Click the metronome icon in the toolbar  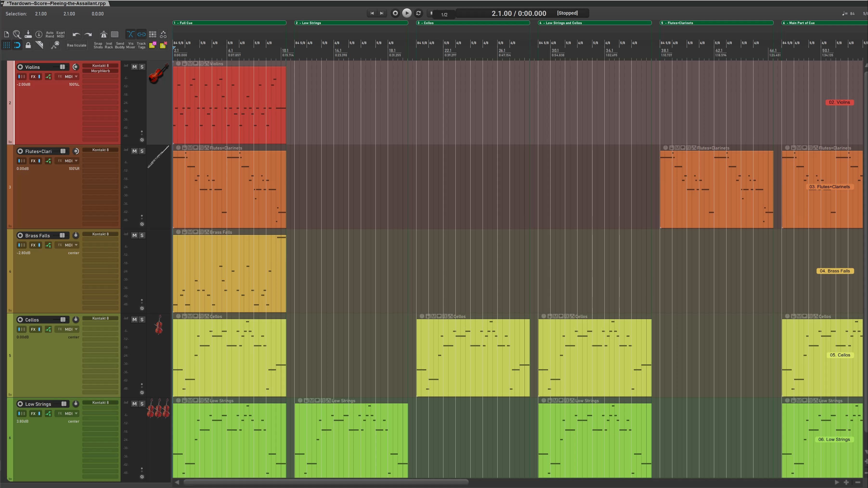[x=104, y=34]
